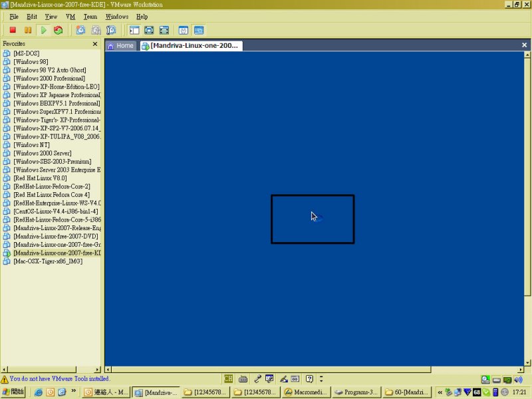The height and width of the screenshot is (399, 532).
Task: Power on the VM with the green play icon
Action: pyautogui.click(x=43, y=30)
